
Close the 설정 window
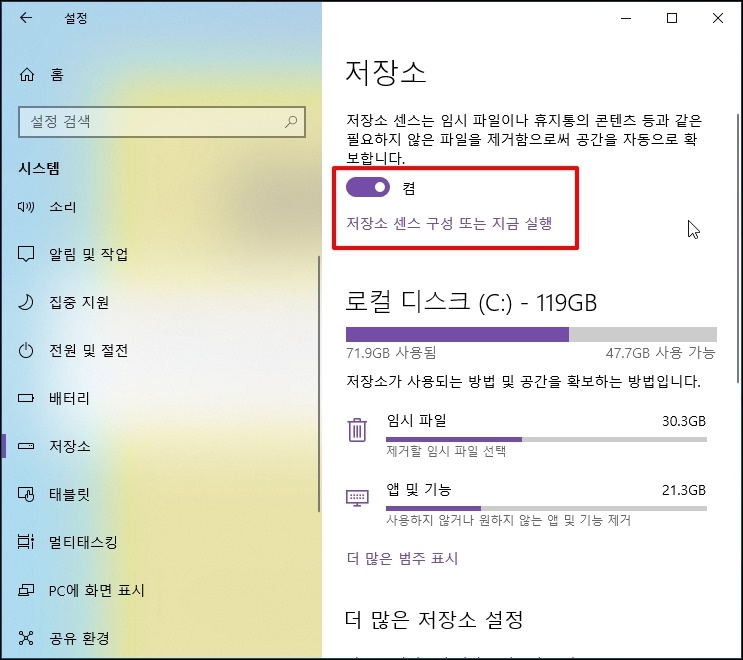click(x=718, y=18)
